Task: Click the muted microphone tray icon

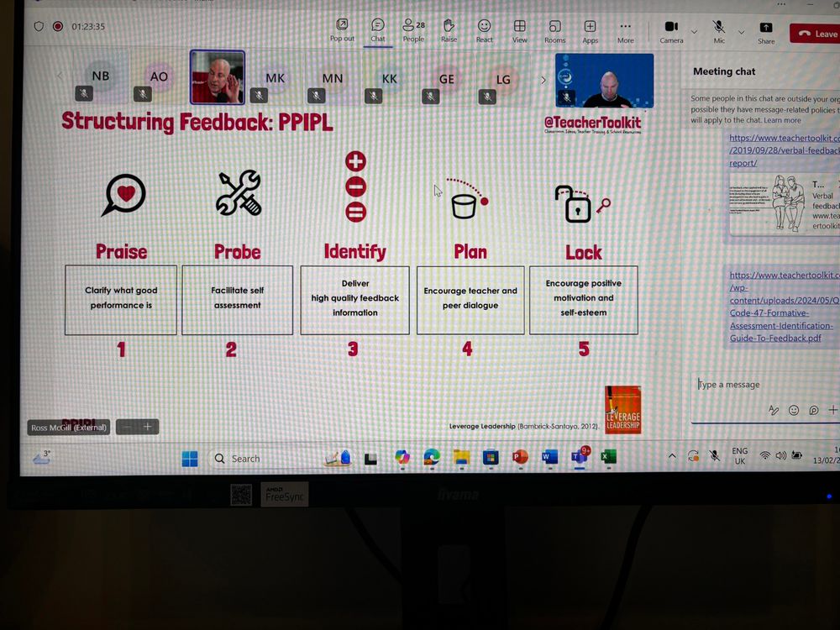Action: tap(714, 456)
